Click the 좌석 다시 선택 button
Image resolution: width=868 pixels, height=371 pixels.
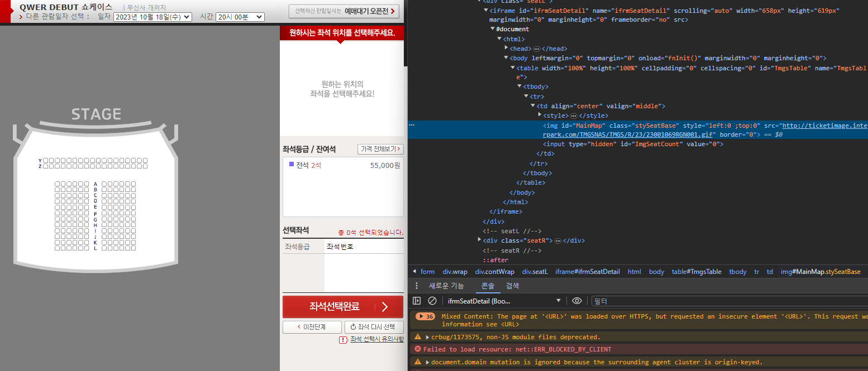(374, 327)
